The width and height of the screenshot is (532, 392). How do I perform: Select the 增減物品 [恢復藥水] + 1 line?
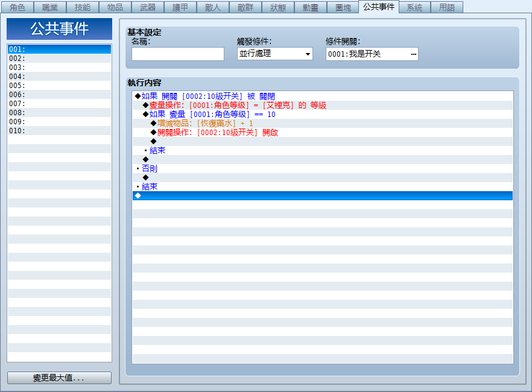point(323,124)
